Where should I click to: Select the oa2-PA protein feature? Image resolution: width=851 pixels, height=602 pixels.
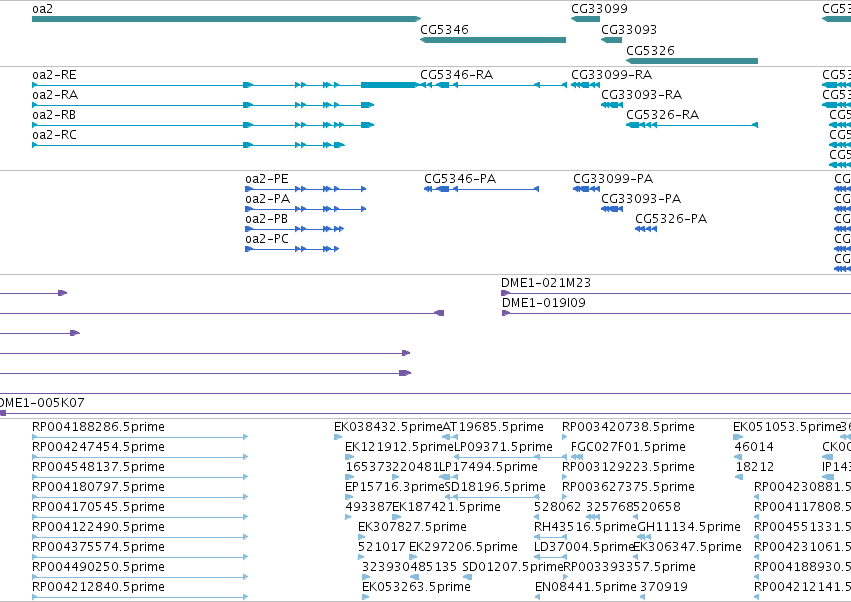click(x=306, y=208)
